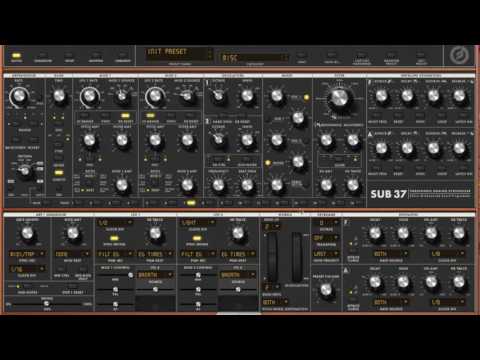The height and width of the screenshot is (360, 480).
Task: Click the Mod 1 Source selector knob
Action: click(x=122, y=96)
